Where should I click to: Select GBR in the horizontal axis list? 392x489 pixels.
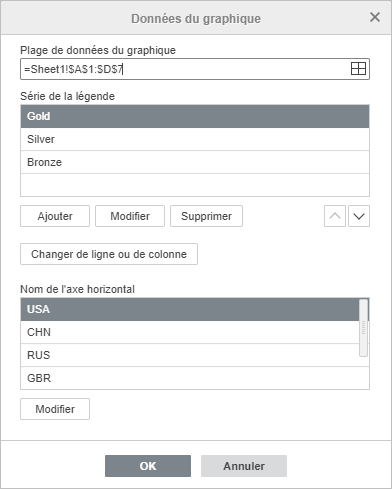(195, 378)
